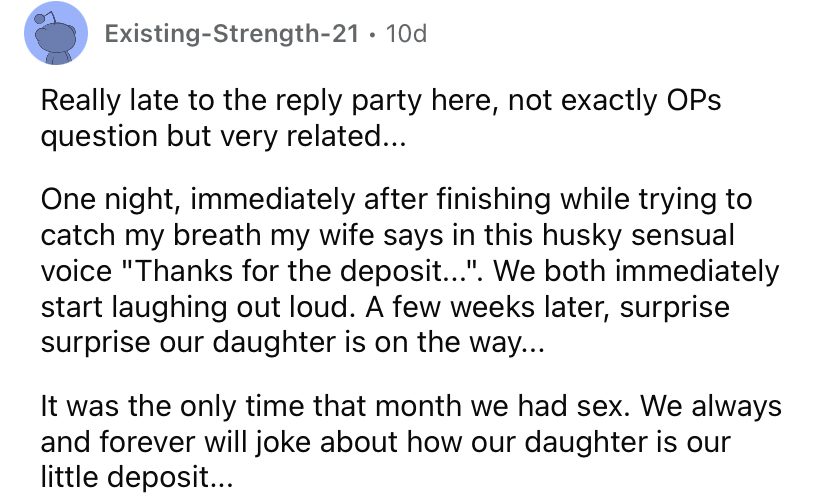Click the words 'We always' in last paragraph
Viewport: 828px width, 503px height.
point(711,406)
